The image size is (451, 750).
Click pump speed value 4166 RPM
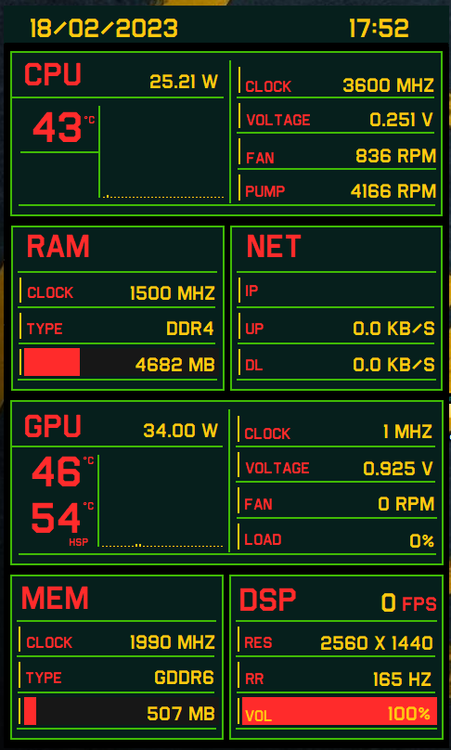tap(393, 191)
